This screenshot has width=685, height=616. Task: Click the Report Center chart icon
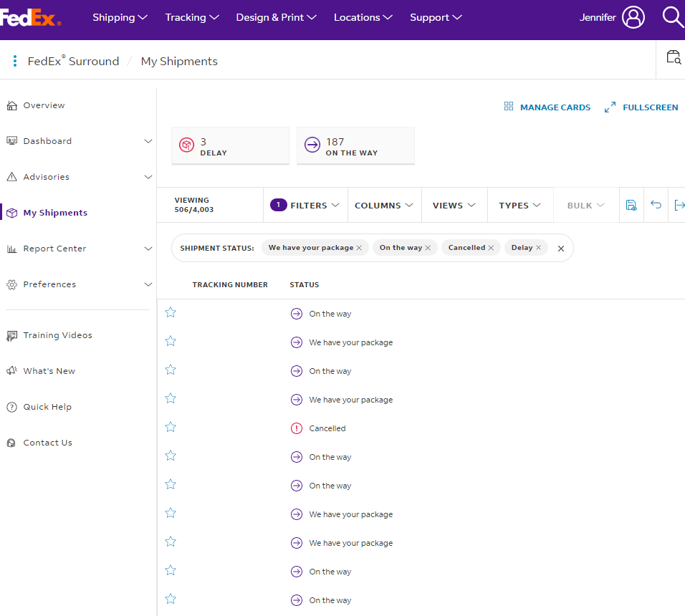coord(11,249)
